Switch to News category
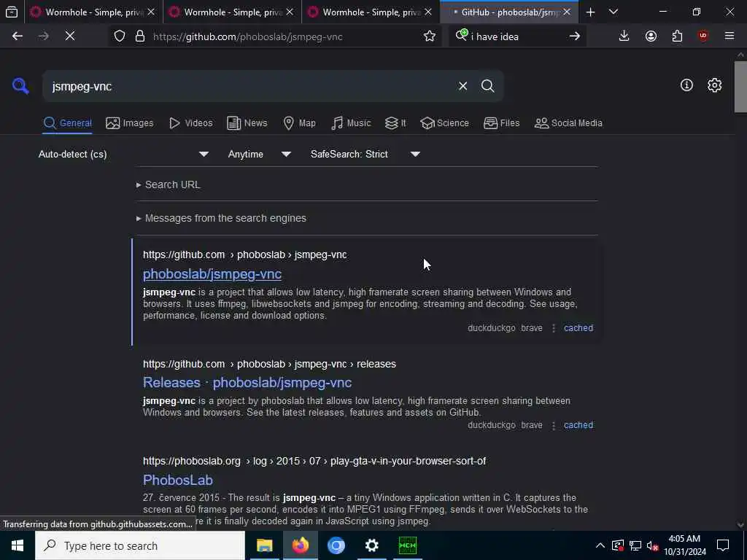Viewport: 747px width, 560px height. click(247, 122)
